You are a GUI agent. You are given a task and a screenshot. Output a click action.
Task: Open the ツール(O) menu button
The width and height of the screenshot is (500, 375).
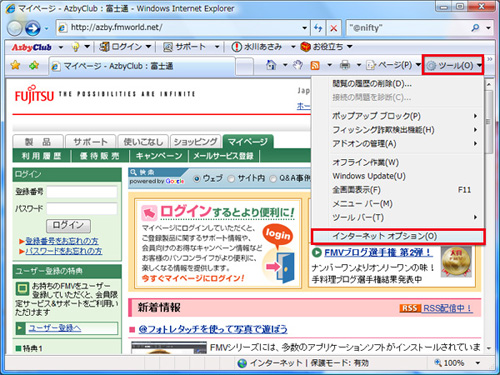click(453, 65)
